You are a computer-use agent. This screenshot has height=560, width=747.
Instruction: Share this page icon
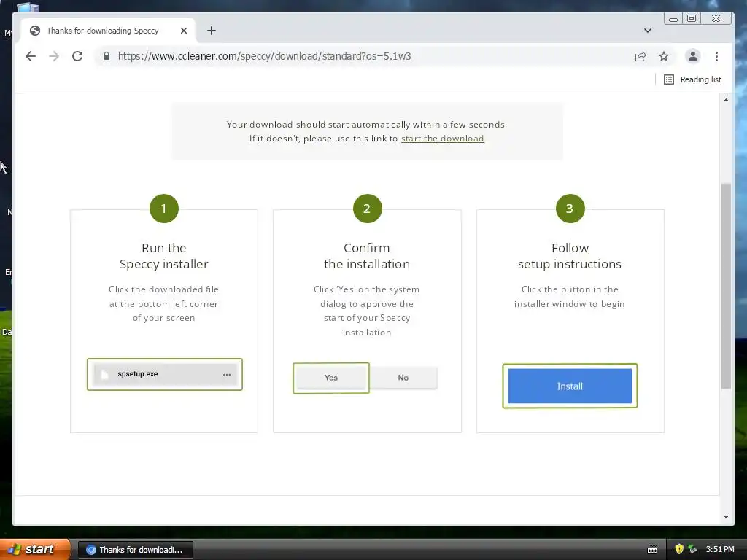pos(640,57)
